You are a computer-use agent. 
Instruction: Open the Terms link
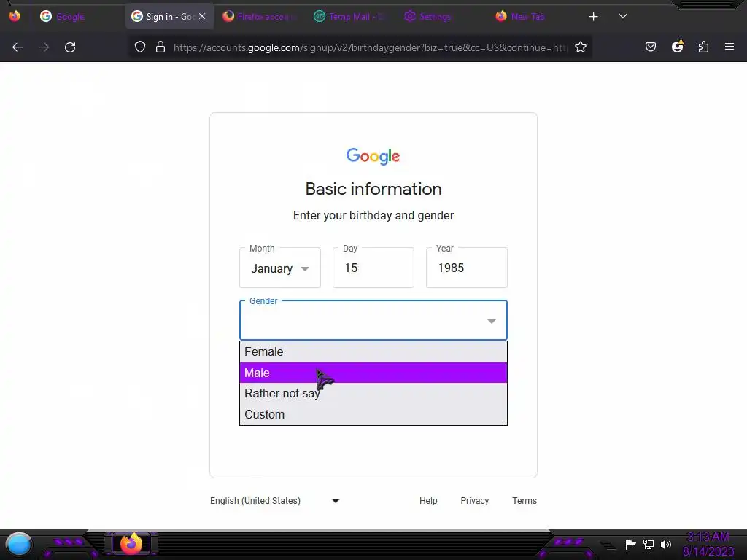(x=525, y=501)
